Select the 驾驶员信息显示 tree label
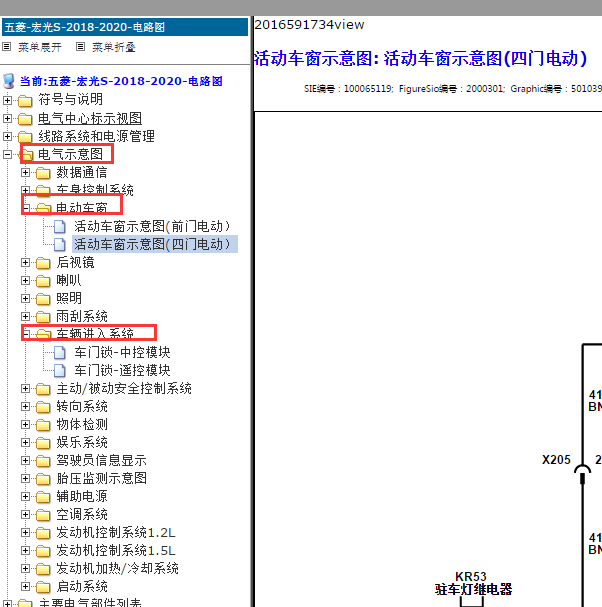This screenshot has width=602, height=607. click(x=101, y=461)
